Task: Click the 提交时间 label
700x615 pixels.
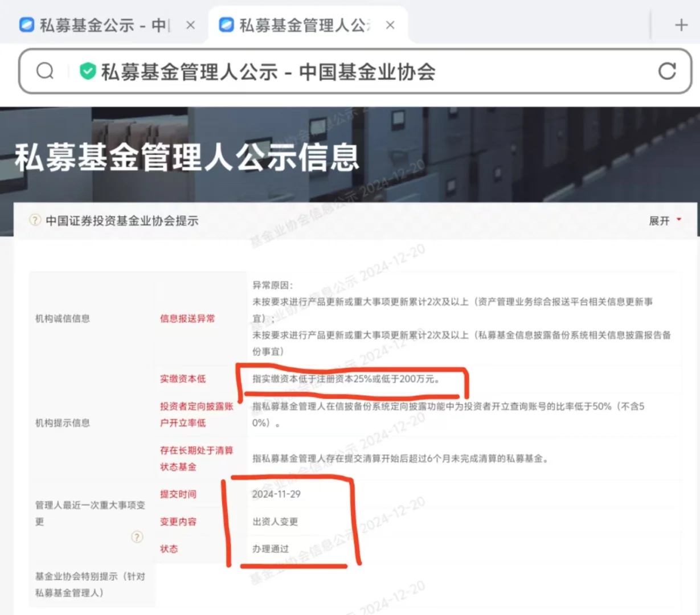Action: pos(178,494)
